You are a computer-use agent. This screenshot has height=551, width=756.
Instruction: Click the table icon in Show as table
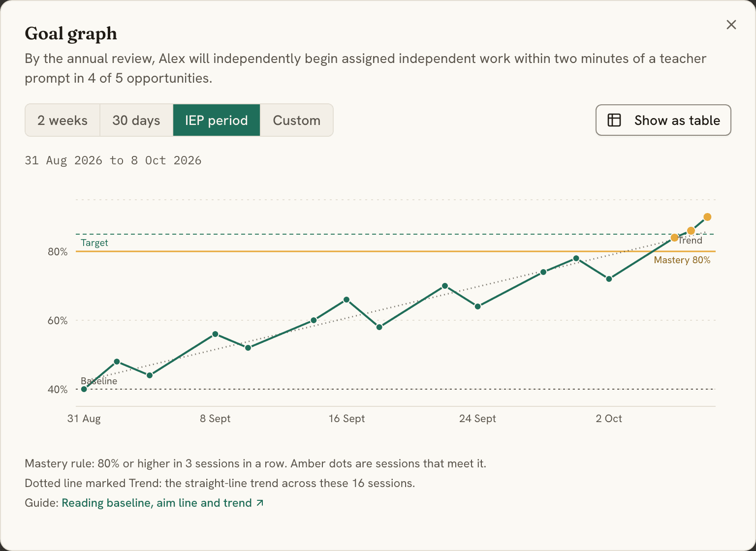pos(614,120)
